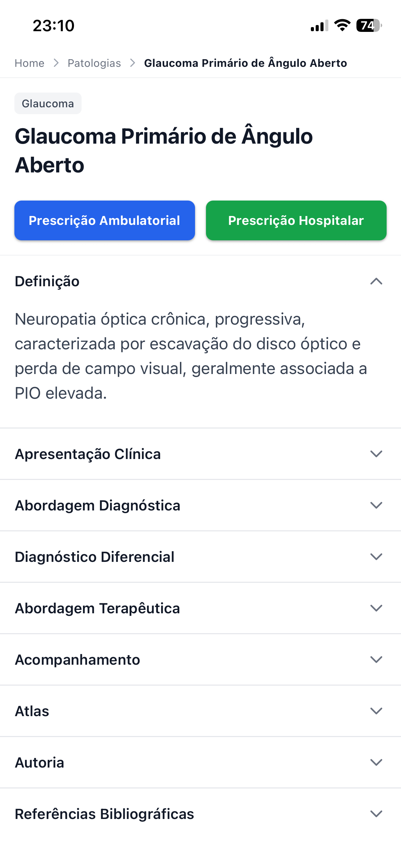Navigate to Patologias breadcrumb
Viewport: 401px width, 868px height.
94,63
